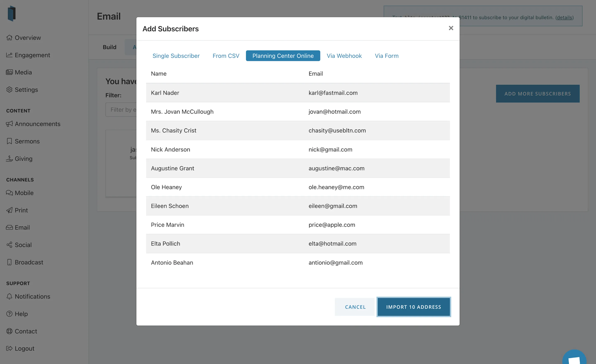Select the Via Webhook tab
Image resolution: width=596 pixels, height=364 pixels.
pyautogui.click(x=344, y=56)
